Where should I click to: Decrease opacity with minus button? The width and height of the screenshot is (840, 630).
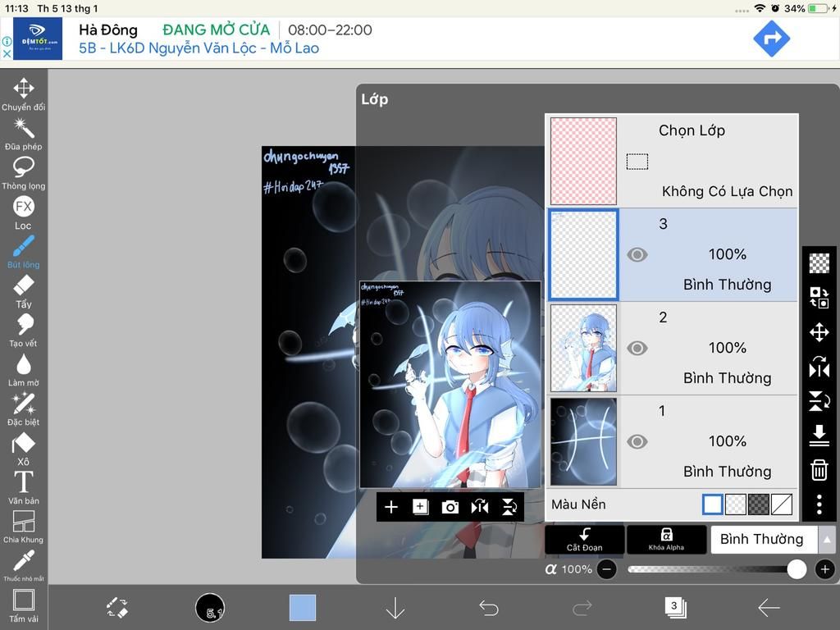click(x=606, y=569)
